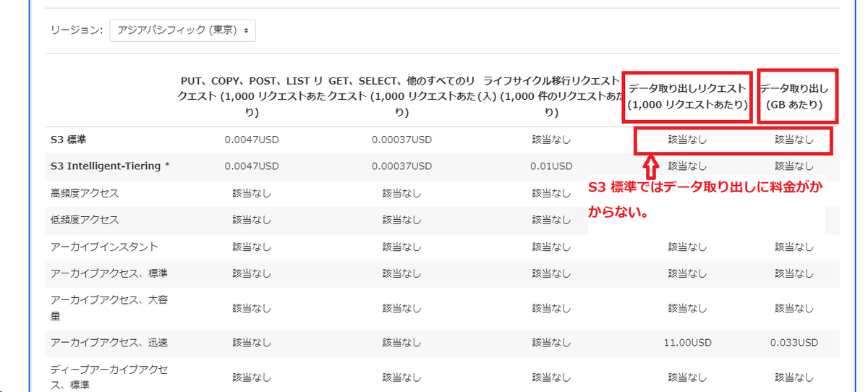Click Intelligent-Tiering データ取り出しリクエスト 該当なし cell
Image resolution: width=868 pixels, height=392 pixels.
point(687,166)
